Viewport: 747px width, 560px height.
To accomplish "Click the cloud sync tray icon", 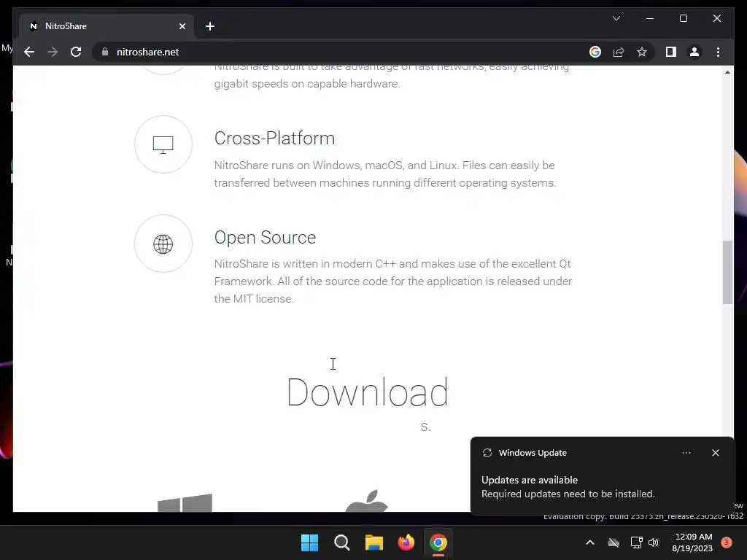I will pos(614,542).
